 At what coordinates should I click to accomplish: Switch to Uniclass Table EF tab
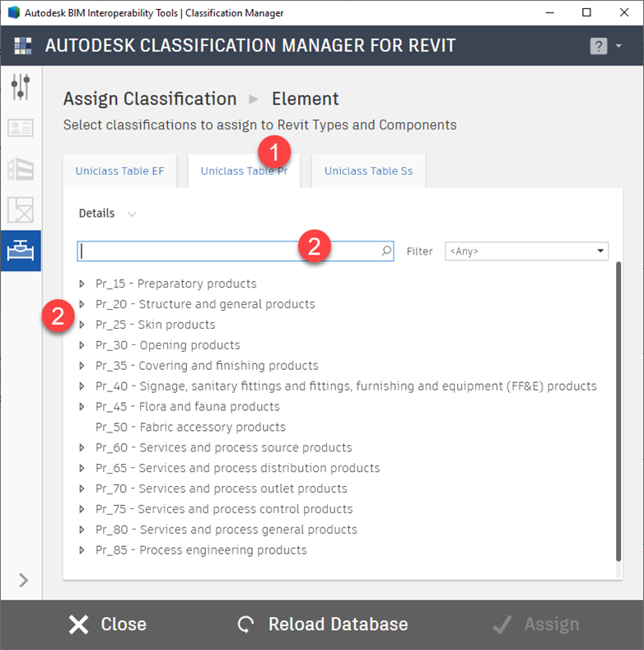[119, 171]
